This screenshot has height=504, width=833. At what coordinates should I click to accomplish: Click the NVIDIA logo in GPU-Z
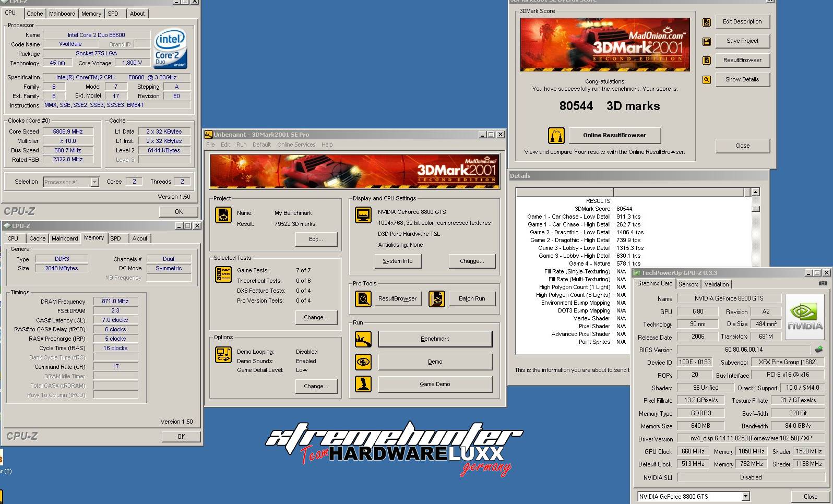[x=805, y=316]
